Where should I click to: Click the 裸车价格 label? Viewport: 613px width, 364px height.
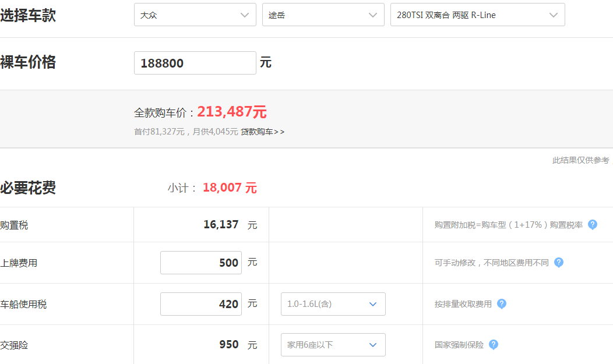click(x=28, y=62)
